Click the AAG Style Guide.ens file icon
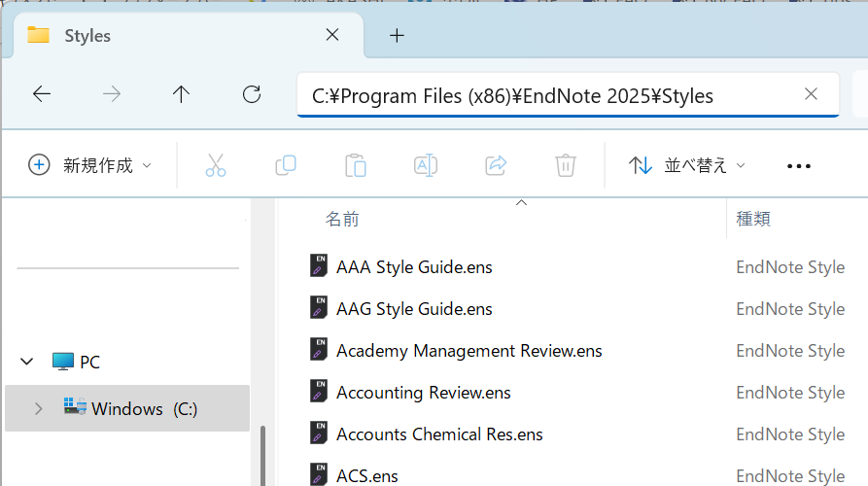Screen dimensions: 868x486 (x=318, y=307)
